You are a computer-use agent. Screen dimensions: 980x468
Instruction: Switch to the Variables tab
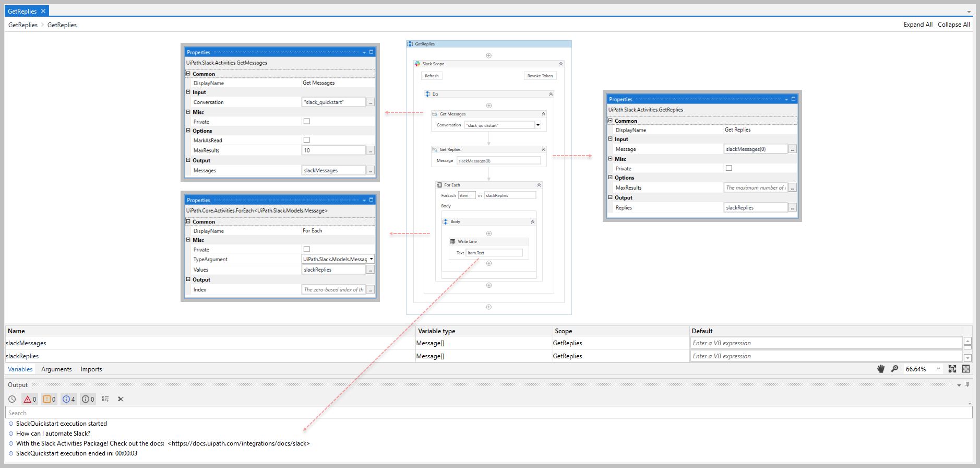[x=20, y=369]
